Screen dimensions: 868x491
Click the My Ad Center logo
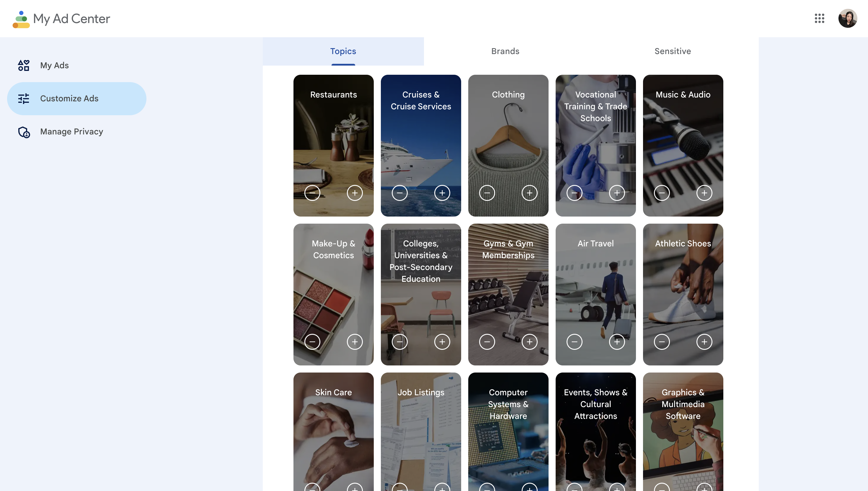click(61, 19)
